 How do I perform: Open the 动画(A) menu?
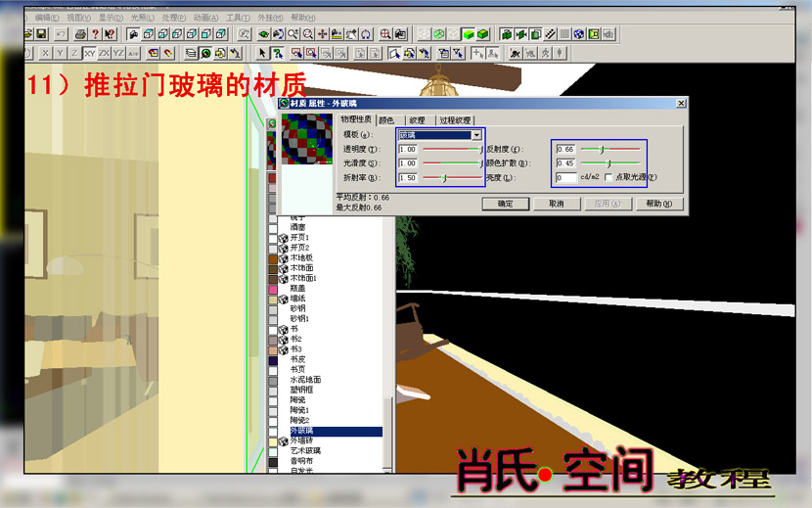point(205,18)
